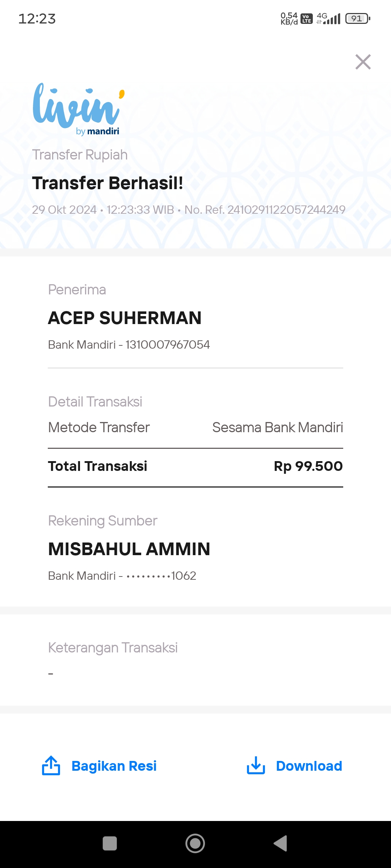Tap the Transfer Berhasil! heading
The width and height of the screenshot is (391, 868).
tap(108, 183)
